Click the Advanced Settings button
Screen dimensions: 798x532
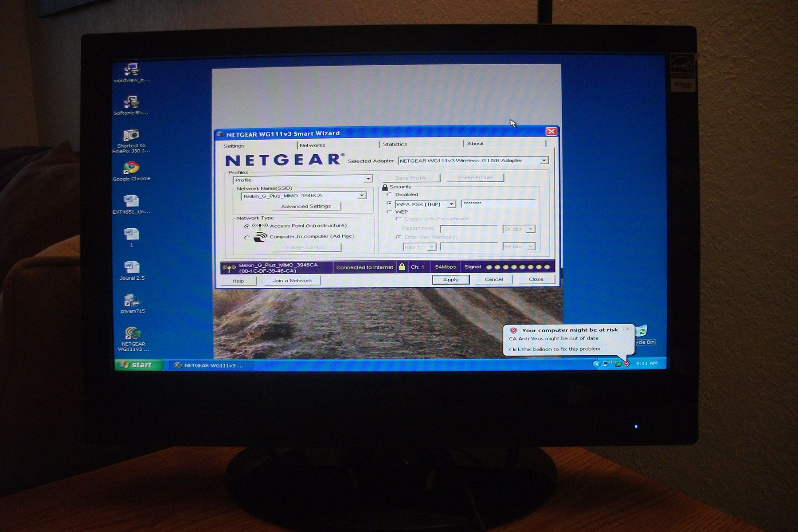pyautogui.click(x=306, y=206)
